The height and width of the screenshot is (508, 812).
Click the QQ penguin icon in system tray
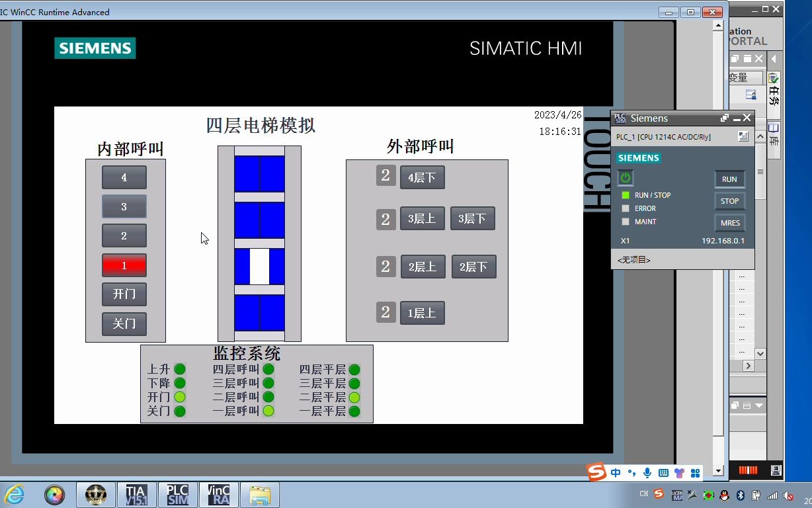point(723,495)
